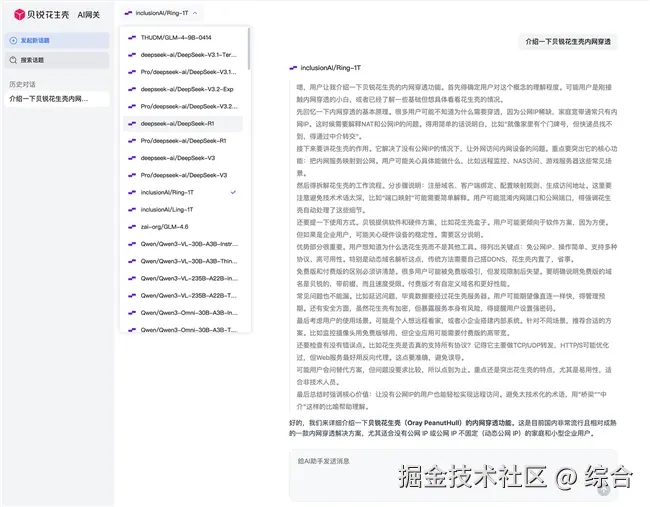Focus the 给AI助手发送消息 input box

tap(453, 475)
